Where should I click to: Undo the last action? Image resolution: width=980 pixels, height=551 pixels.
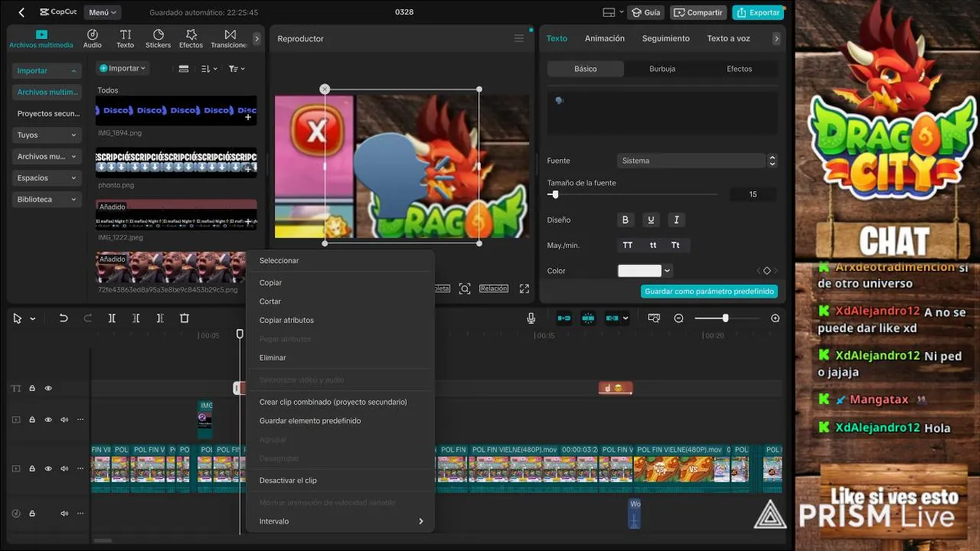64,318
